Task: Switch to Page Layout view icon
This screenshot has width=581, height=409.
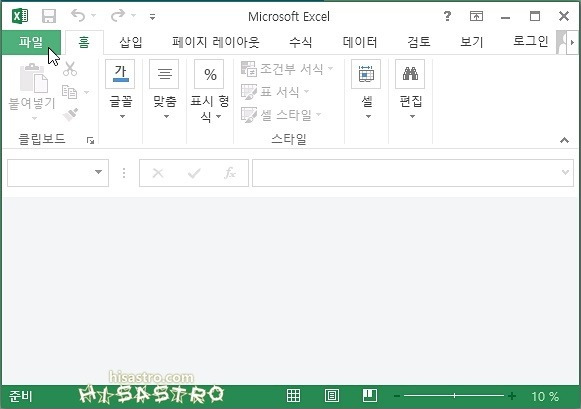Action: pyautogui.click(x=332, y=396)
